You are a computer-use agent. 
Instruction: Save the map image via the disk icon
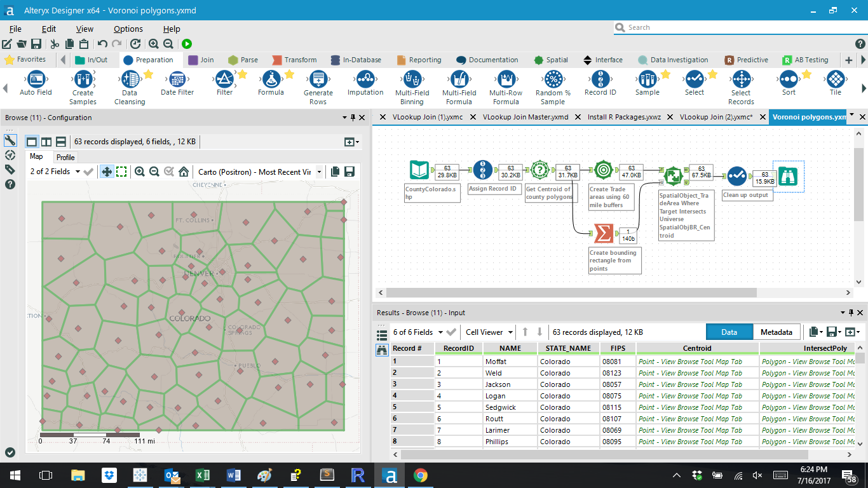(350, 172)
